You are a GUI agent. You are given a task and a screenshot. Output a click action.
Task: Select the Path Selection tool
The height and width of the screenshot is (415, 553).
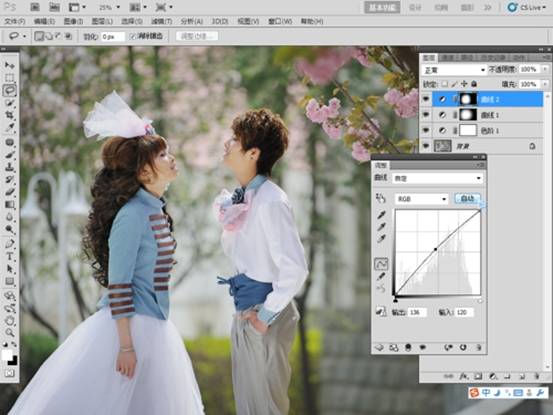pyautogui.click(x=10, y=269)
